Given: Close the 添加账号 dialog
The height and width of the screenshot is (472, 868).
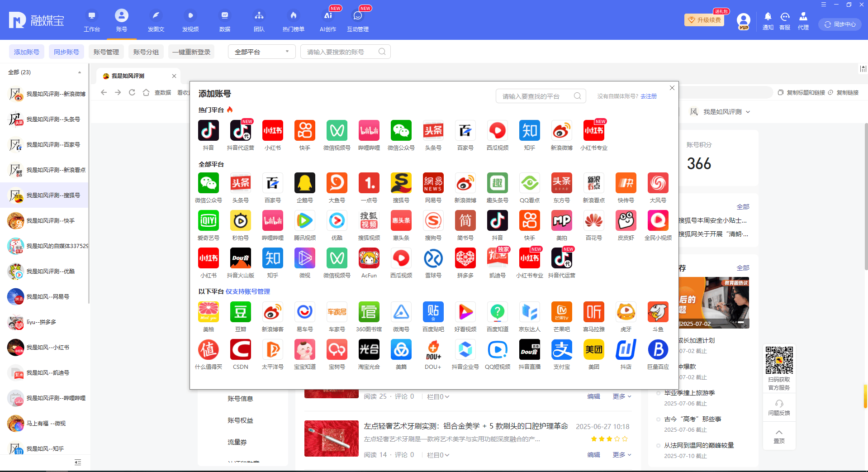Looking at the screenshot, I should [672, 88].
